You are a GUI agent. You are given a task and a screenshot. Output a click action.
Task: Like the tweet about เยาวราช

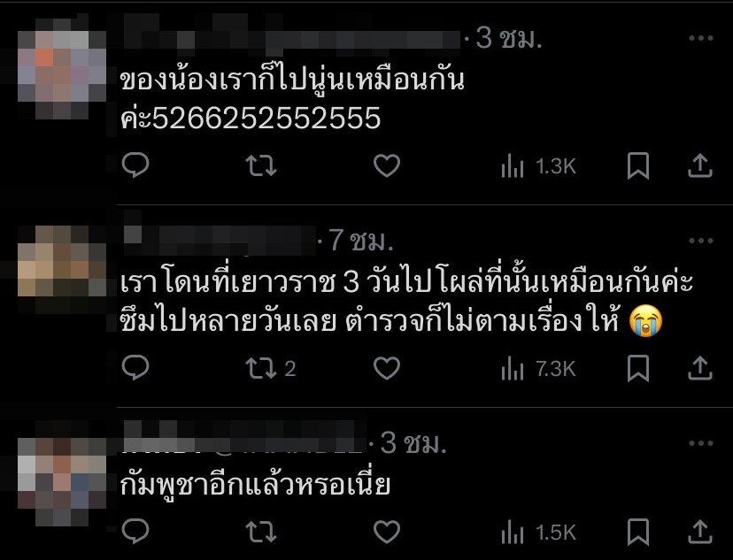(x=387, y=368)
